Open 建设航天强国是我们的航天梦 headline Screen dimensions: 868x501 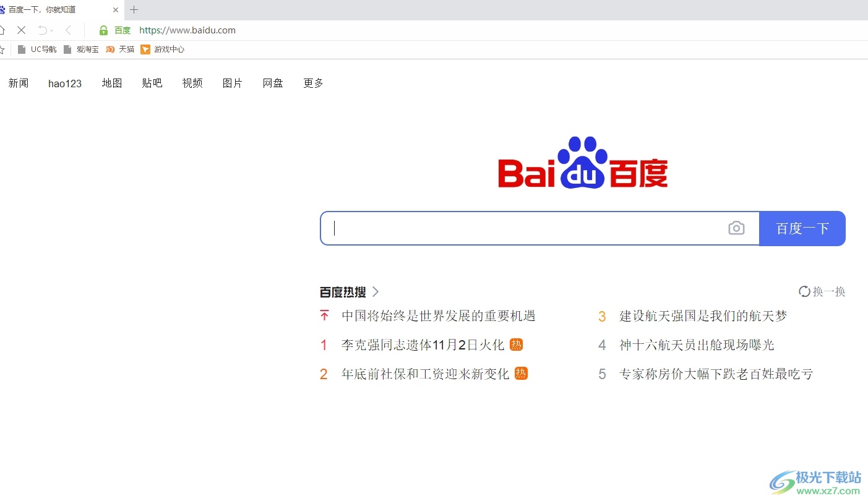tap(703, 315)
